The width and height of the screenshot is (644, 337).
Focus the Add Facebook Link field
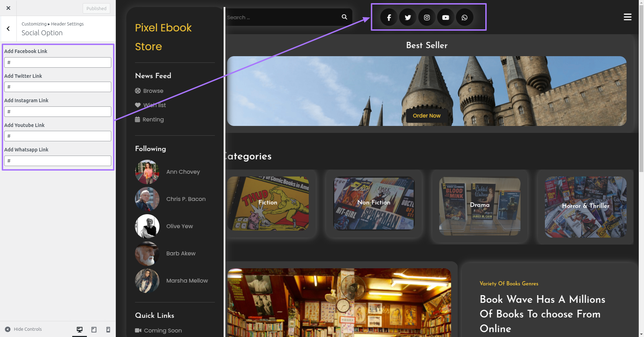pos(58,62)
